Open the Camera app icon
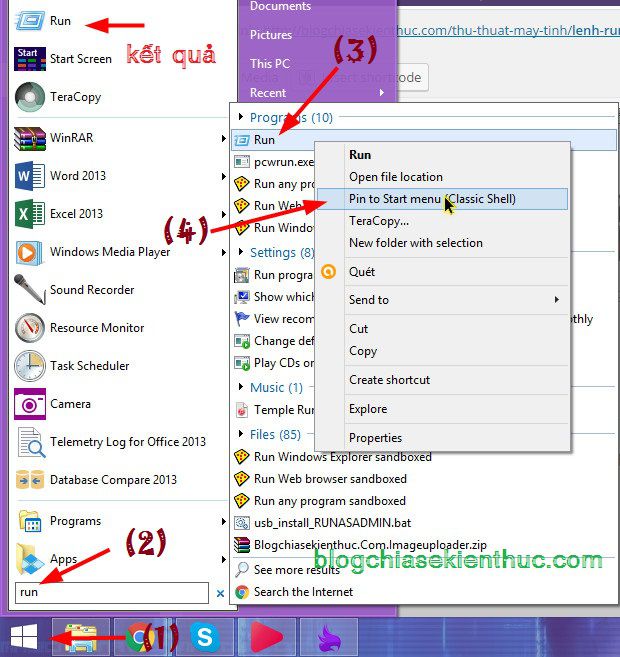Screen dimensions: 620x657 click(30, 404)
